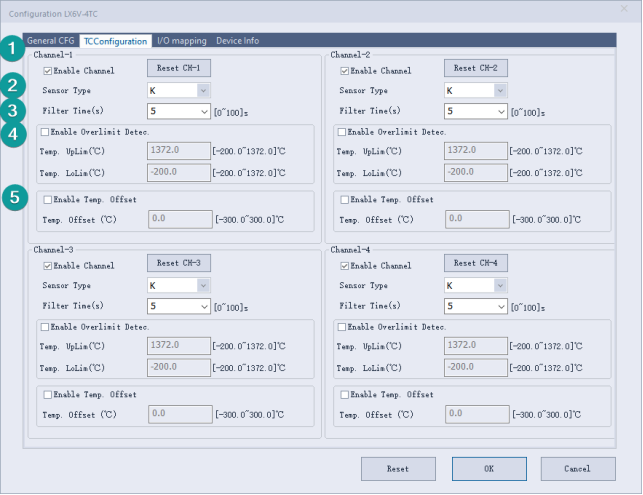Open Channel-2 Sensor Type dropdown
643x495 pixels.
476,91
